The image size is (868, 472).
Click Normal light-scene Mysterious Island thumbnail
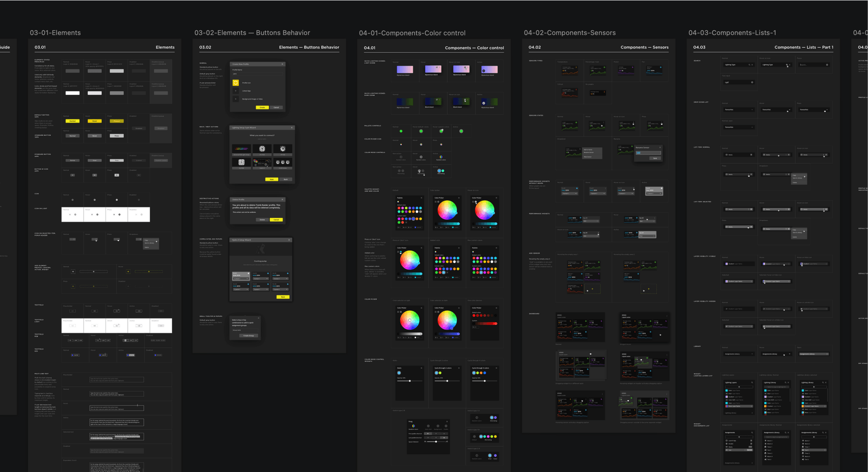(x=405, y=69)
